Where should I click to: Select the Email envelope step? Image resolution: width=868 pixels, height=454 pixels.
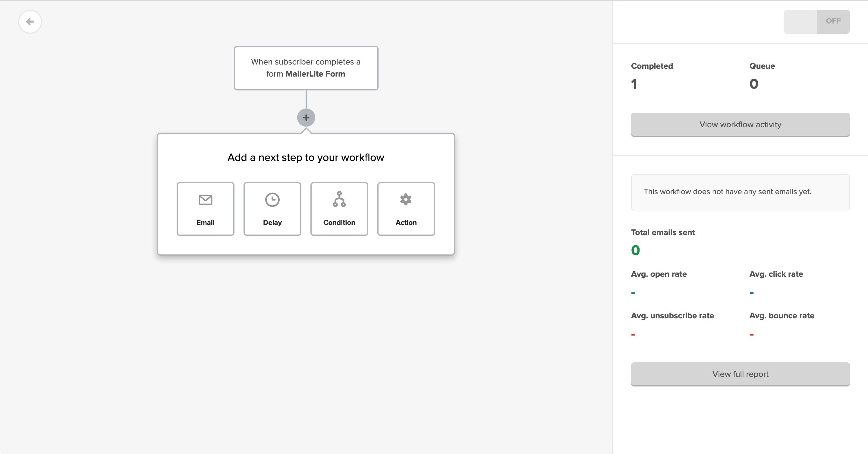pyautogui.click(x=205, y=209)
